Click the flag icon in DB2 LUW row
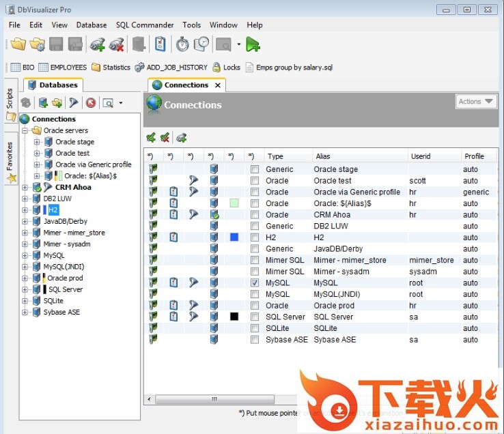The width and height of the screenshot is (504, 434). pos(154,226)
